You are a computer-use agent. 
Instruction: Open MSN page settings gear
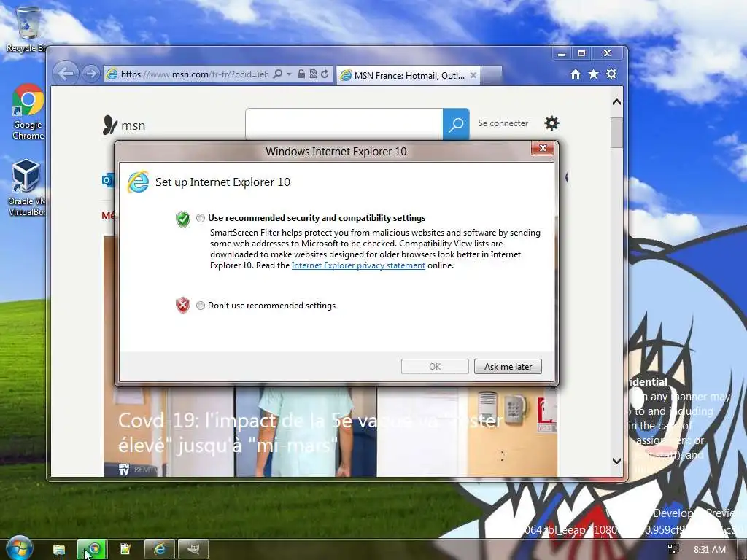551,122
